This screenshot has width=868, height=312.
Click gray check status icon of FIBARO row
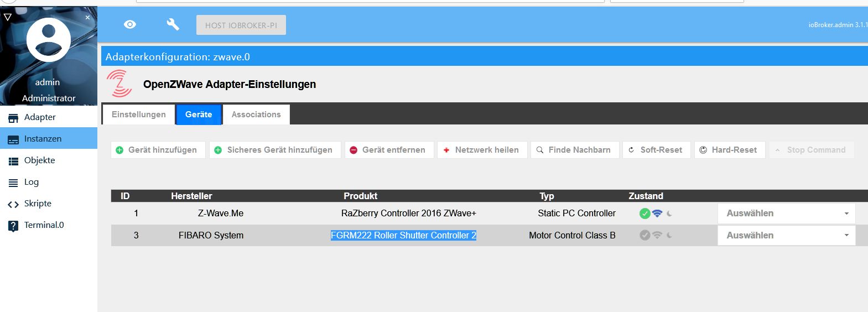click(x=644, y=235)
